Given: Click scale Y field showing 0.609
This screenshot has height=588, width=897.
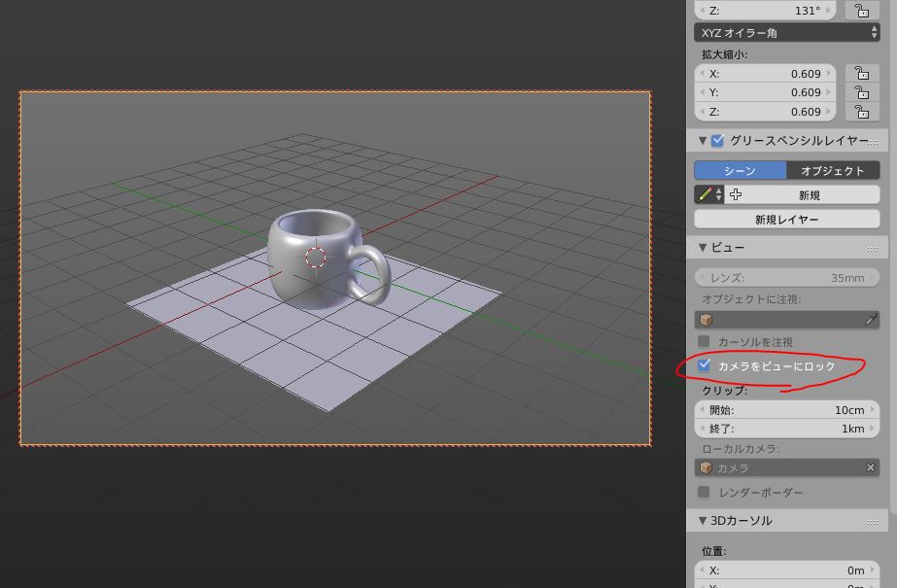Looking at the screenshot, I should (766, 92).
